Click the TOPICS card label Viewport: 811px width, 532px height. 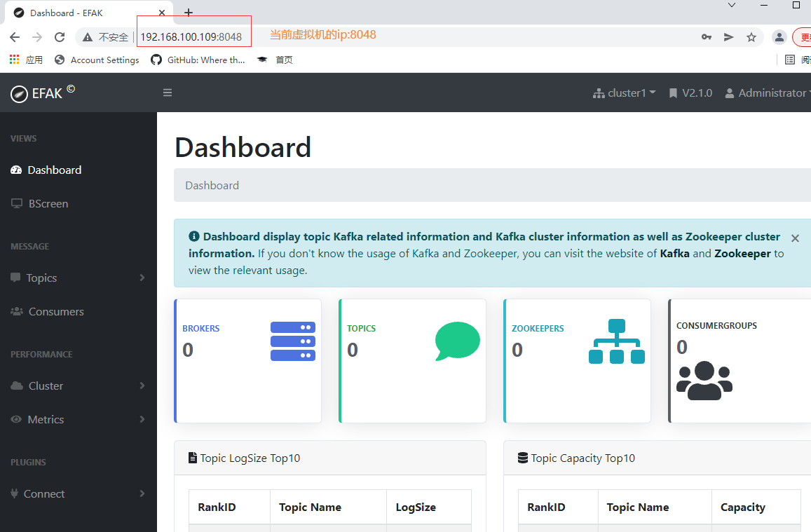[362, 329]
